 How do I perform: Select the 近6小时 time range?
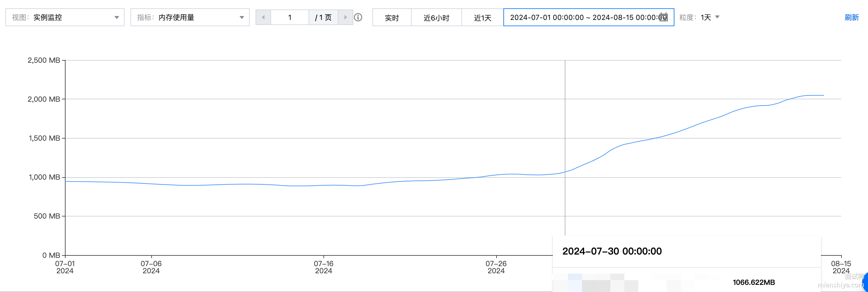(x=436, y=18)
